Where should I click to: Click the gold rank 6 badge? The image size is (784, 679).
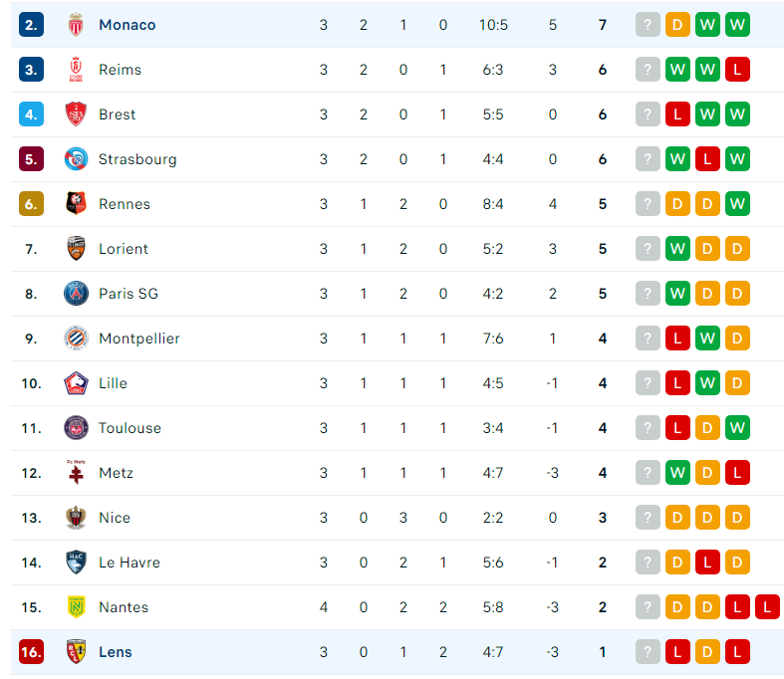[x=31, y=204]
